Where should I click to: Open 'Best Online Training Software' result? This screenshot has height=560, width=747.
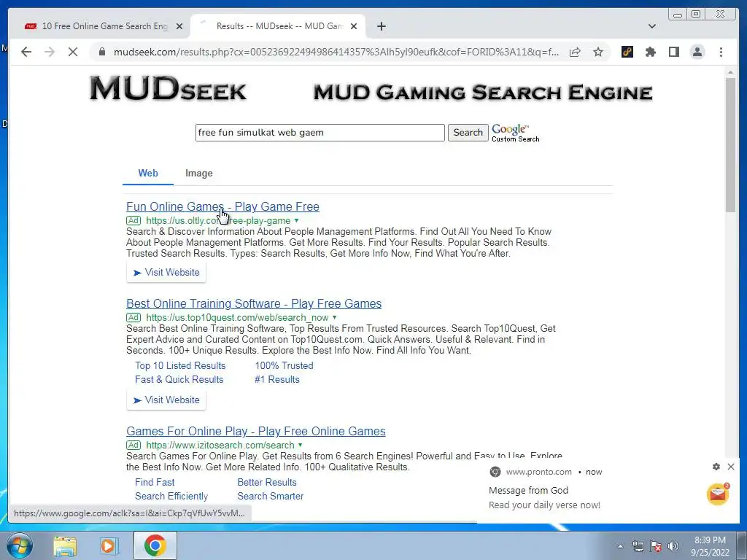253,304
